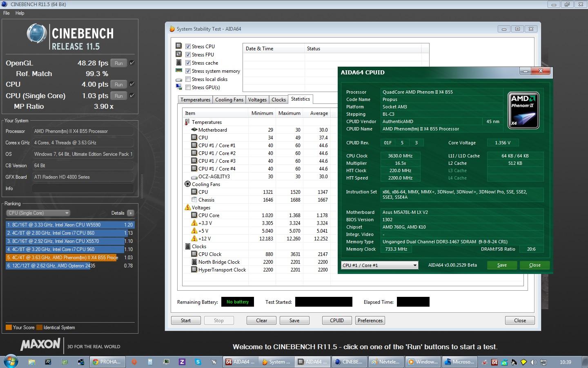Switch to the Cooling Fans tab
588x368 pixels.
pyautogui.click(x=229, y=100)
